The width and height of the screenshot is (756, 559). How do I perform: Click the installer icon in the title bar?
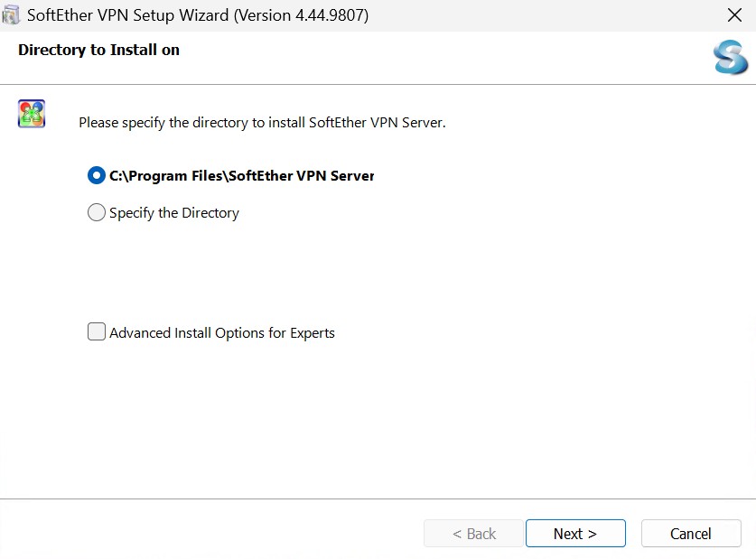tap(12, 15)
